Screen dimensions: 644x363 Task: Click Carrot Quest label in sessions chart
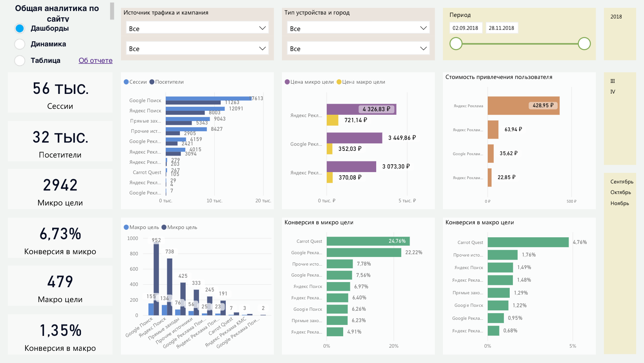tap(147, 172)
